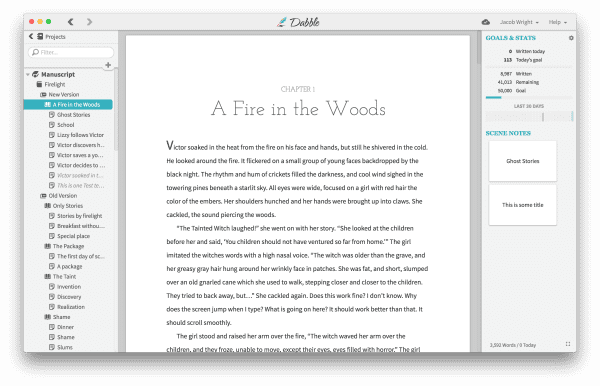Click the Remaining words stat row
600x386 pixels.
point(518,82)
